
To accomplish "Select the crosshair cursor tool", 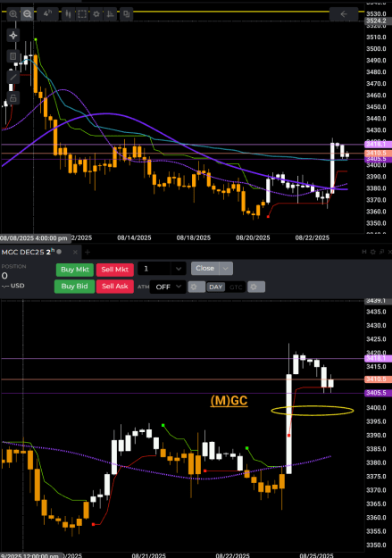I will coord(13,35).
